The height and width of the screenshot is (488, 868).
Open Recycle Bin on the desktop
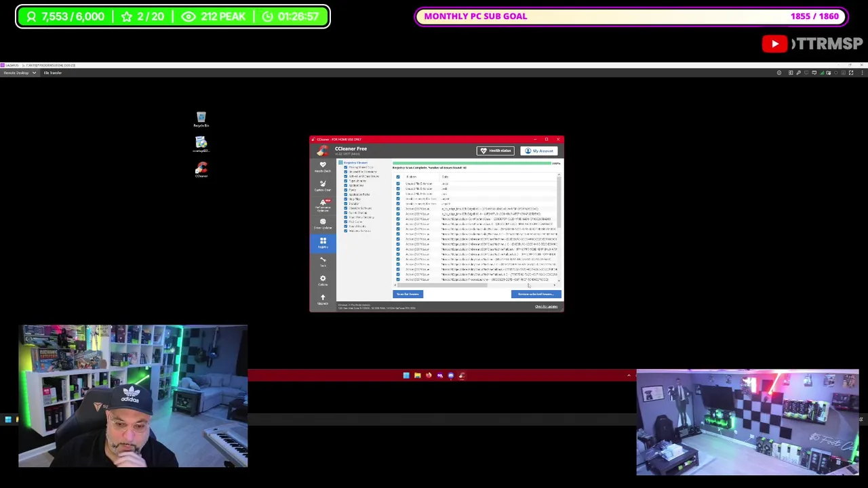(x=201, y=119)
